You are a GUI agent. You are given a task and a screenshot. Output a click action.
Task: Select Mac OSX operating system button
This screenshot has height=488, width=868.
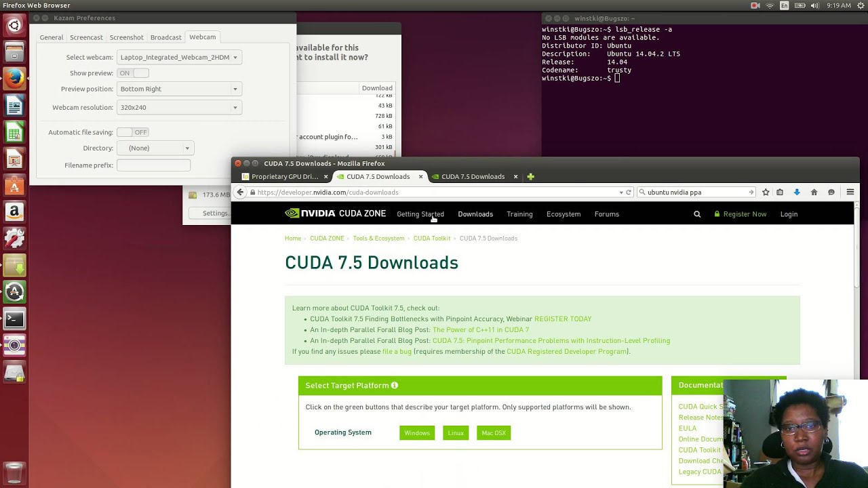pos(494,433)
